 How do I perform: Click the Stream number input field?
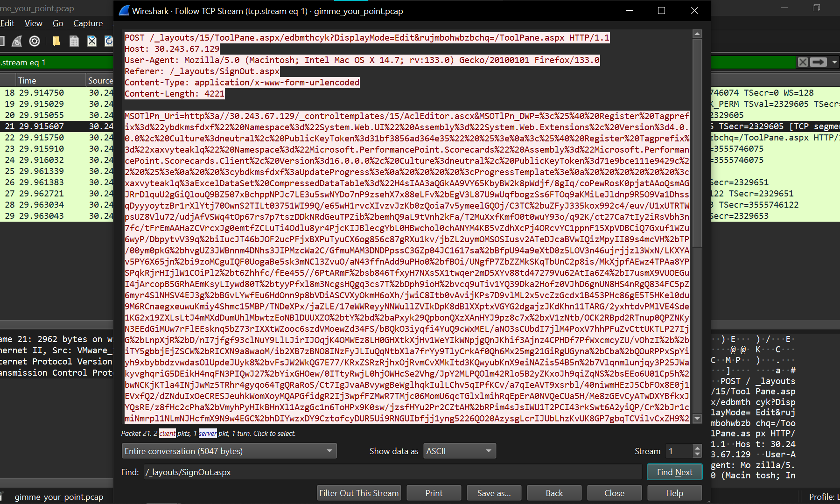(679, 451)
